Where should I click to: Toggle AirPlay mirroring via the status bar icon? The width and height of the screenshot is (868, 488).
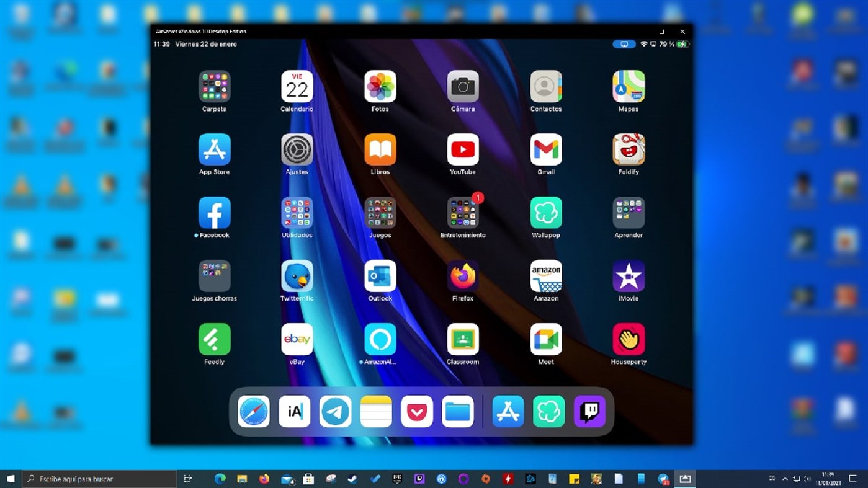coord(624,44)
